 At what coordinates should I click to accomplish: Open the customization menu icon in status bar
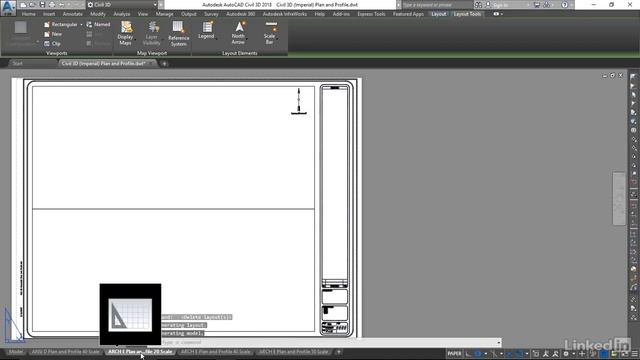(x=635, y=354)
